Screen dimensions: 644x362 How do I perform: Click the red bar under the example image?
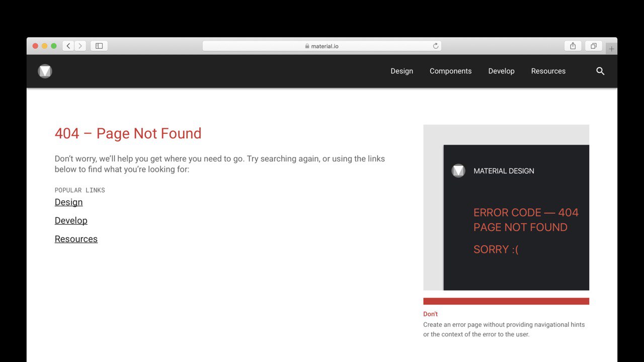506,301
